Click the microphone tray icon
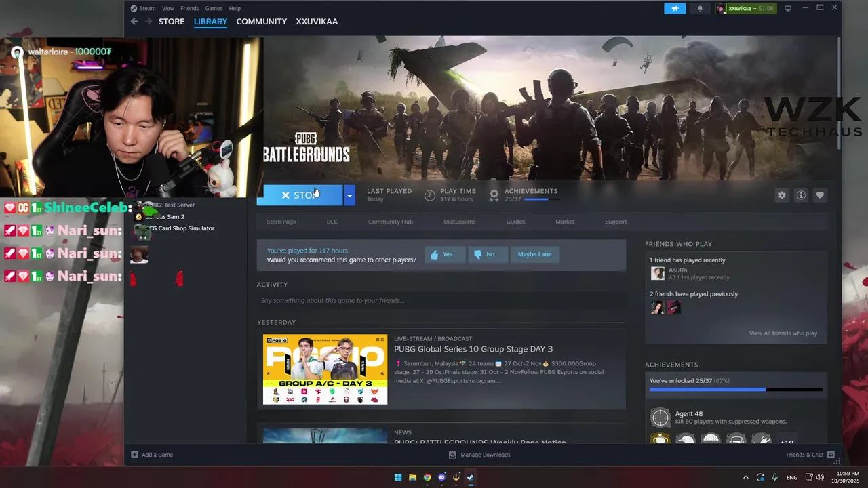868x488 pixels. 774,477
